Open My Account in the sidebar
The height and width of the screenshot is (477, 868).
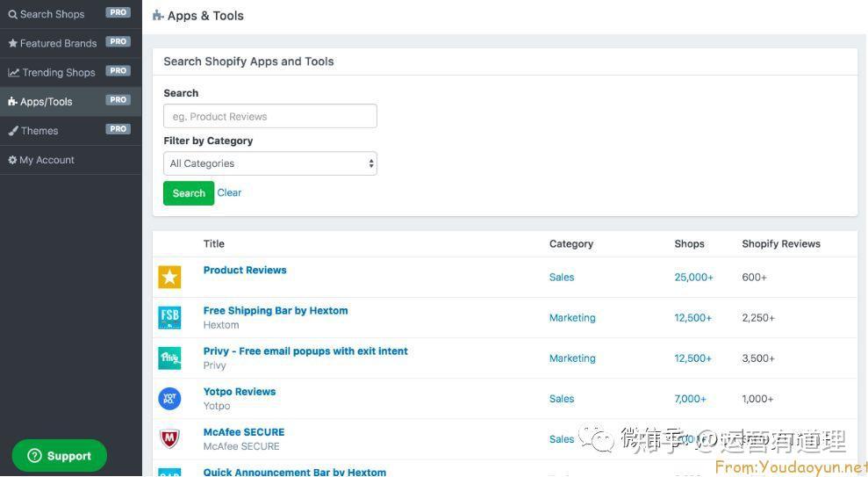[x=71, y=160]
